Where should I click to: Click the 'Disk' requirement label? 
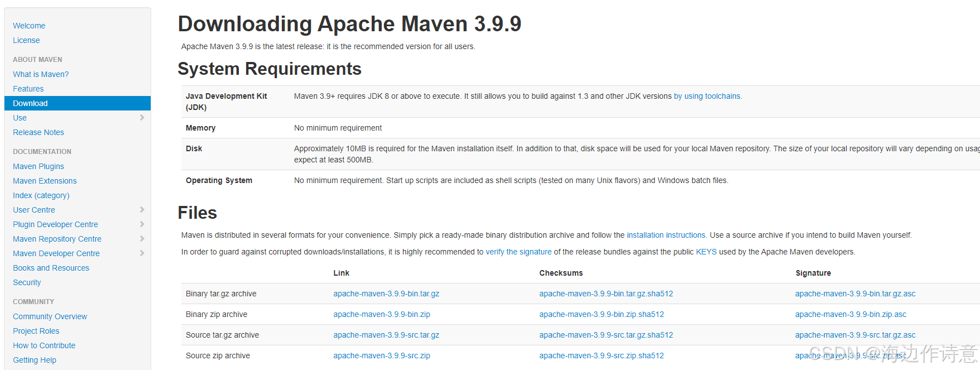click(194, 148)
